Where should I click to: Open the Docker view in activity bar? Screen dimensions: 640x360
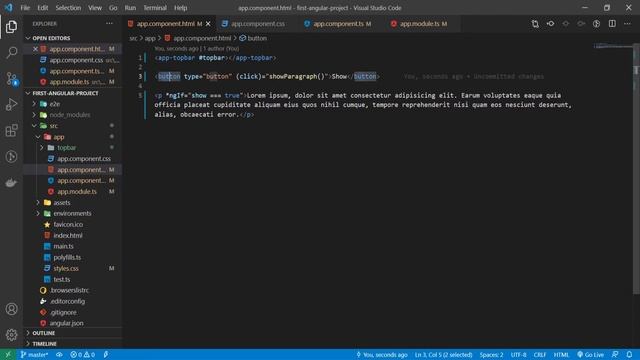11,183
